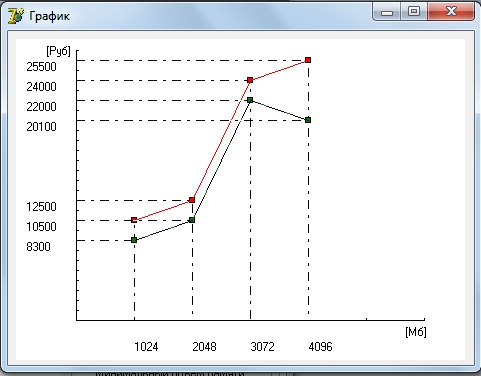This screenshot has height=376, width=481.
Task: Click the green data point at 22000
Action: [x=250, y=100]
